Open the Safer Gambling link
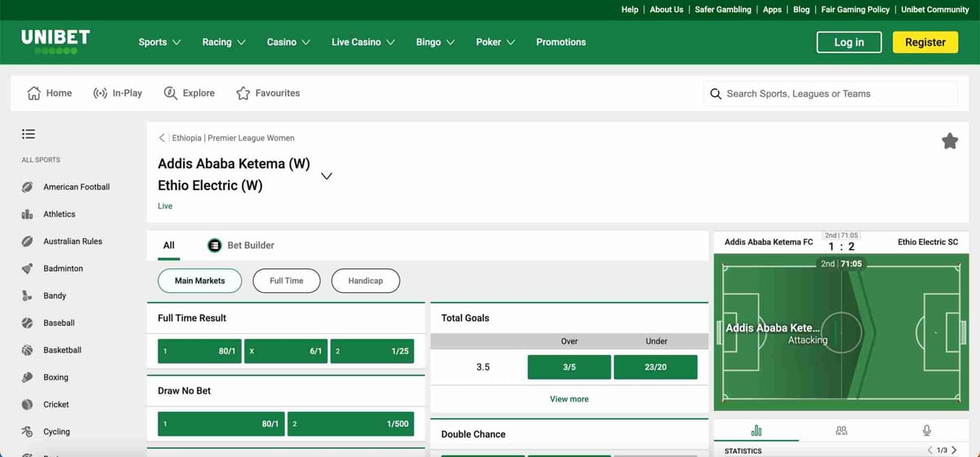The width and height of the screenshot is (980, 457). pos(723,10)
